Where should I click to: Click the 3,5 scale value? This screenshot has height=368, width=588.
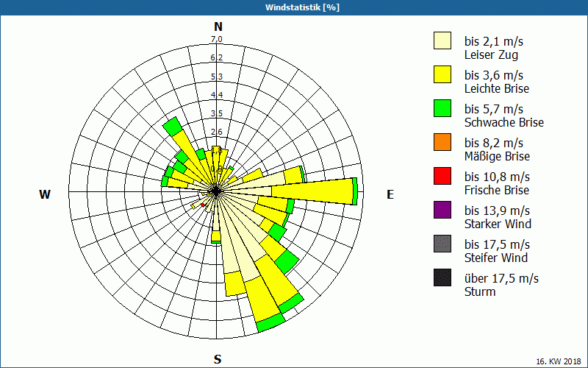216,113
